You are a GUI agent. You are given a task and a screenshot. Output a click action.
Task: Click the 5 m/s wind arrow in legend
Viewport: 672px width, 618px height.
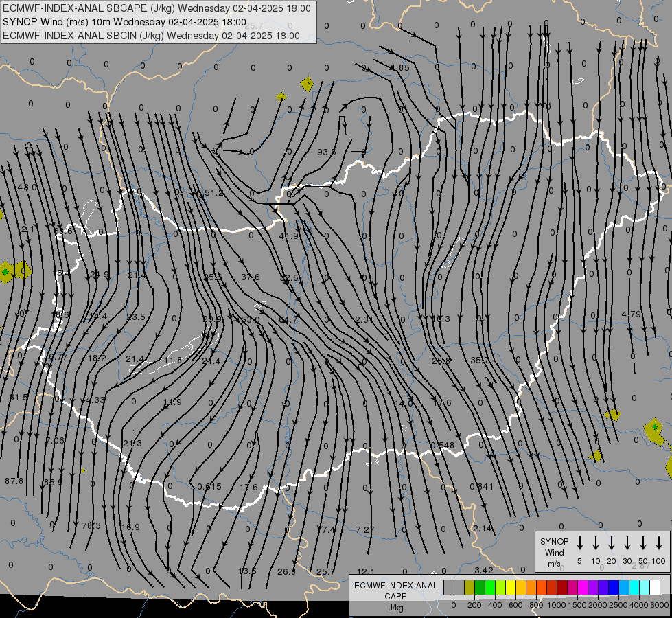pyautogui.click(x=579, y=543)
